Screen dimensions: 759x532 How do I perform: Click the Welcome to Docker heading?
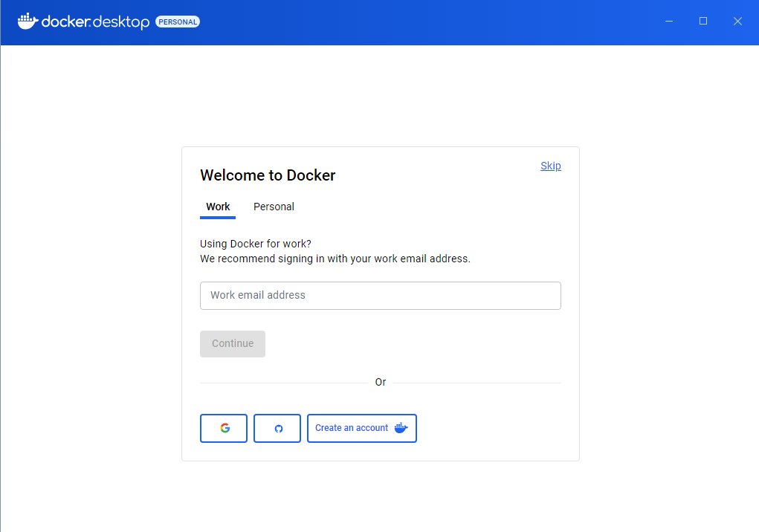pyautogui.click(x=268, y=175)
